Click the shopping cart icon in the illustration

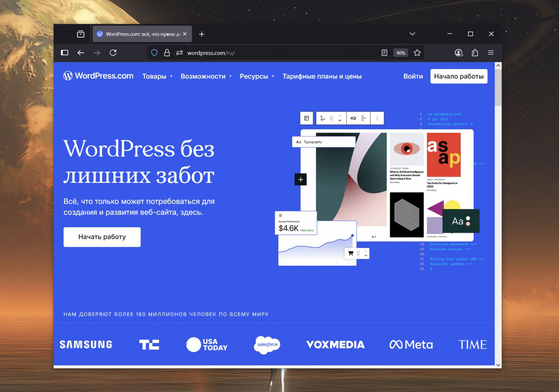pyautogui.click(x=351, y=253)
